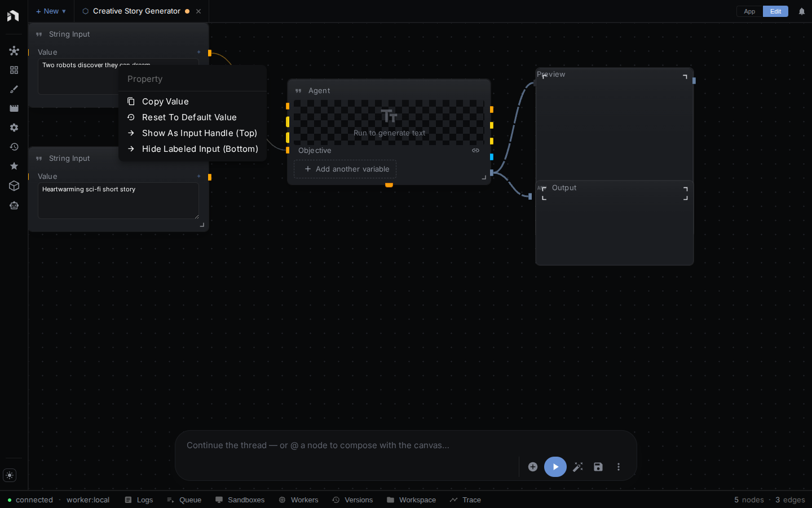Open the starred favorites sidebar icon
812x508 pixels.
point(14,166)
